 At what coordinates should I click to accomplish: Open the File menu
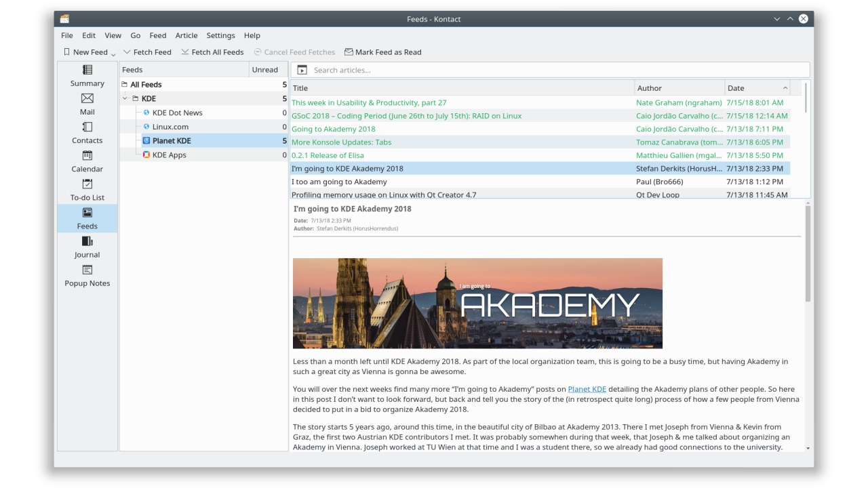[67, 35]
